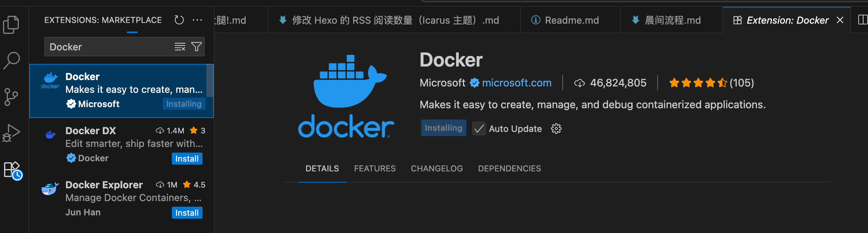Click the Docker Explorer whale icon
The image size is (868, 233).
50,189
